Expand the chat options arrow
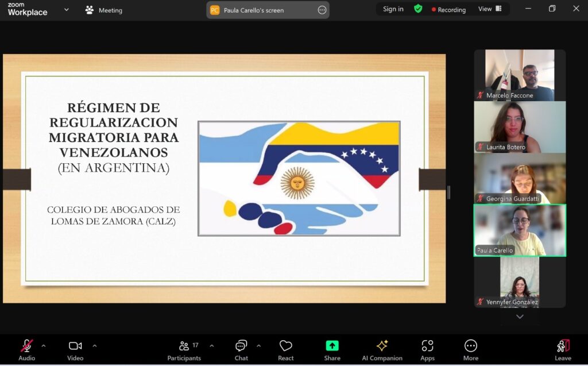 click(259, 346)
